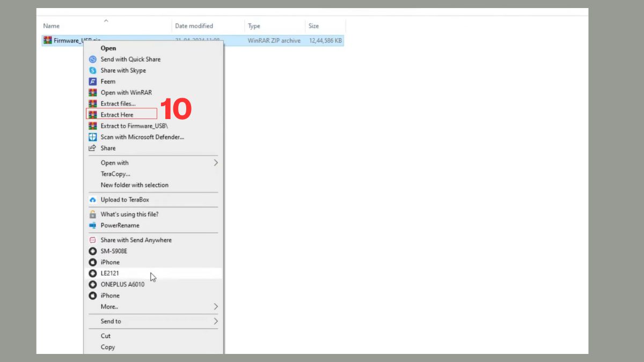Select Extract to Firmware_USB\
644x362 pixels.
[135, 126]
